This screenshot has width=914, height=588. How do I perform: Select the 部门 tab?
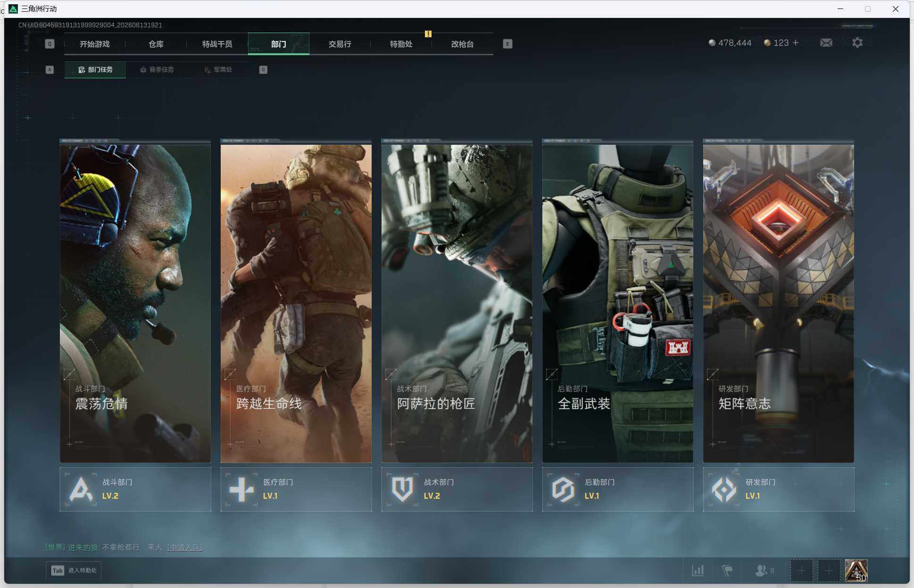[278, 44]
